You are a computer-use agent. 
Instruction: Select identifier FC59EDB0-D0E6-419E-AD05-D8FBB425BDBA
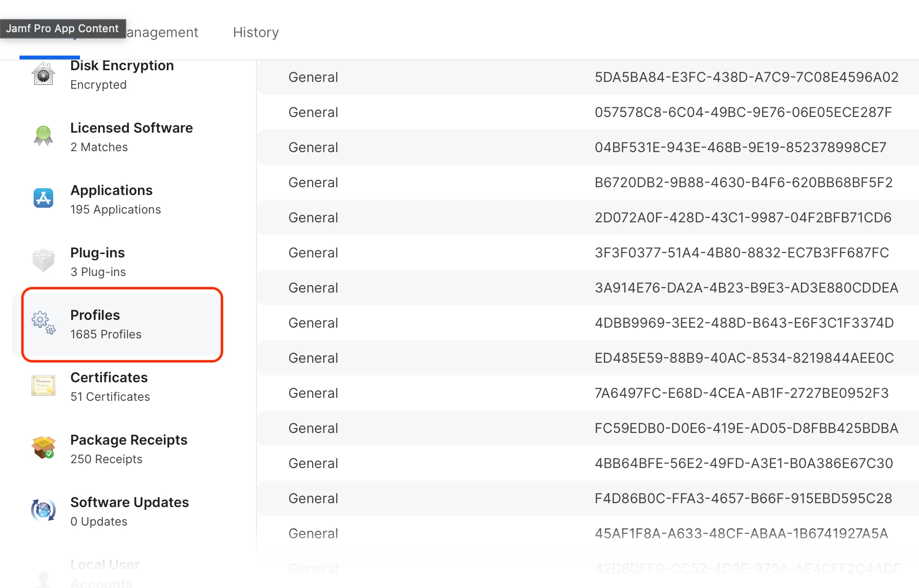click(746, 428)
